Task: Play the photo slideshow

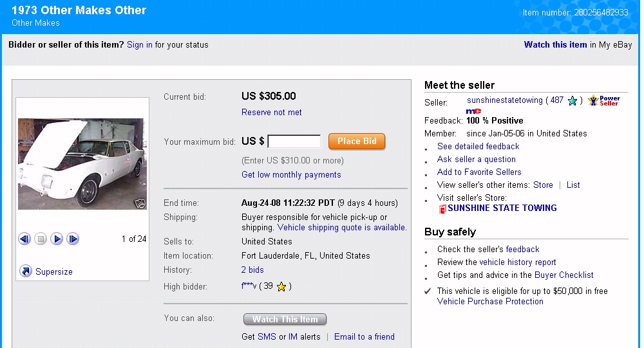Action: 57,239
